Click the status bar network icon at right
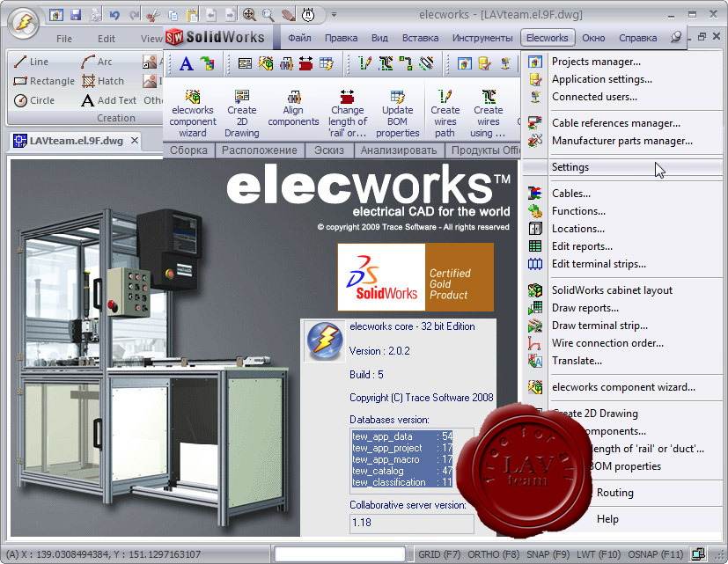Screen dimensions: 728x564 (x=697, y=553)
